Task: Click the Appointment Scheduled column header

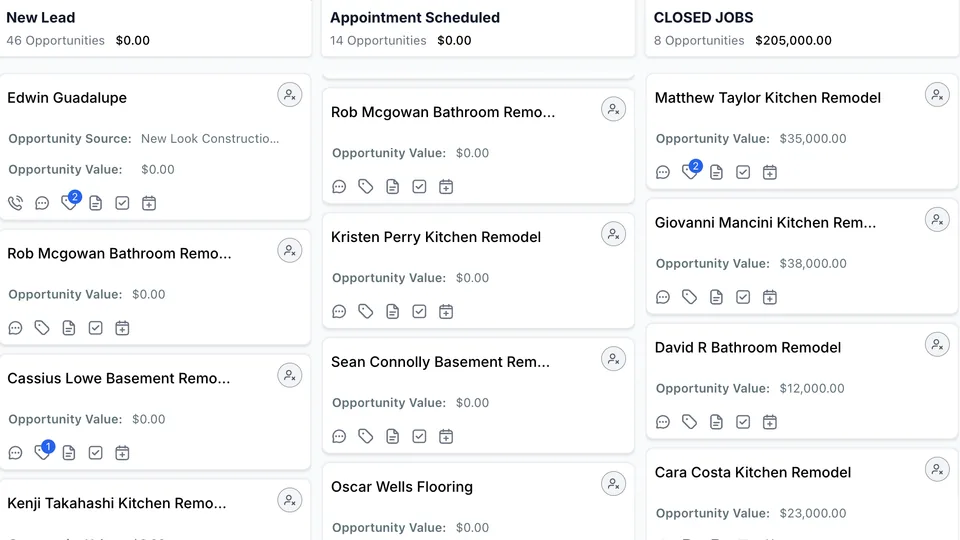Action: pyautogui.click(x=414, y=17)
